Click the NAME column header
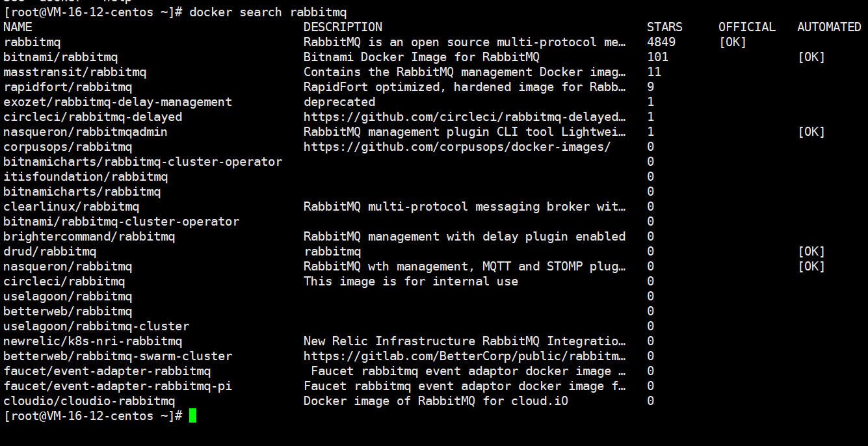Image resolution: width=868 pixels, height=446 pixels. (x=18, y=27)
